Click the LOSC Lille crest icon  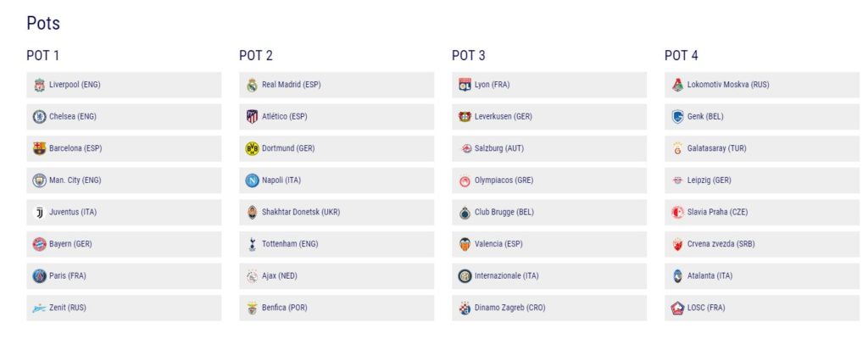(x=677, y=308)
